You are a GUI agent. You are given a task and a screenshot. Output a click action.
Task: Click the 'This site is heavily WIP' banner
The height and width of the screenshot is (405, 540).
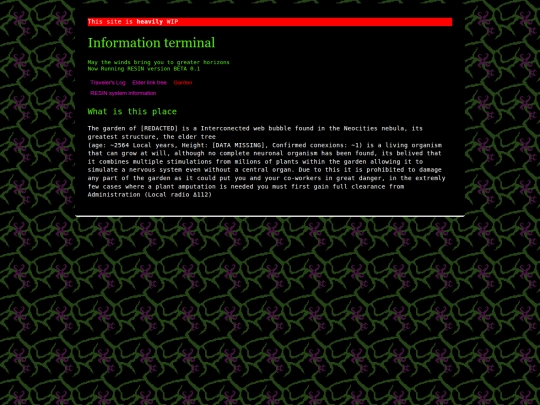pyautogui.click(x=270, y=22)
